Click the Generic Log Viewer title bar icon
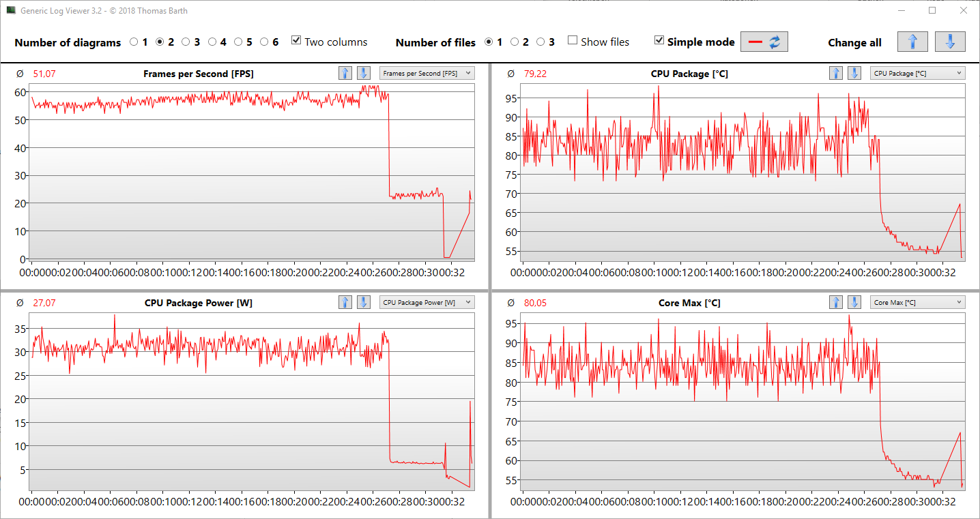The width and height of the screenshot is (980, 519). pos(11,11)
